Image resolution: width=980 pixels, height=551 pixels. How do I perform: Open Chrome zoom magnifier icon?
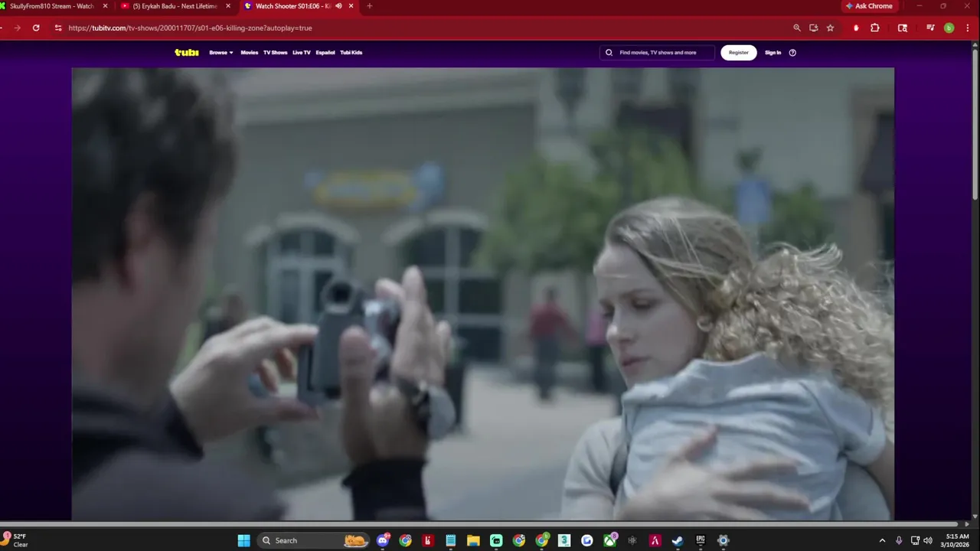point(797,28)
